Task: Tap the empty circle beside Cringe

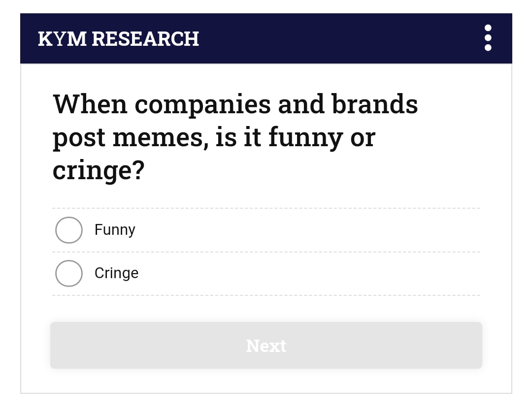Action: (69, 273)
